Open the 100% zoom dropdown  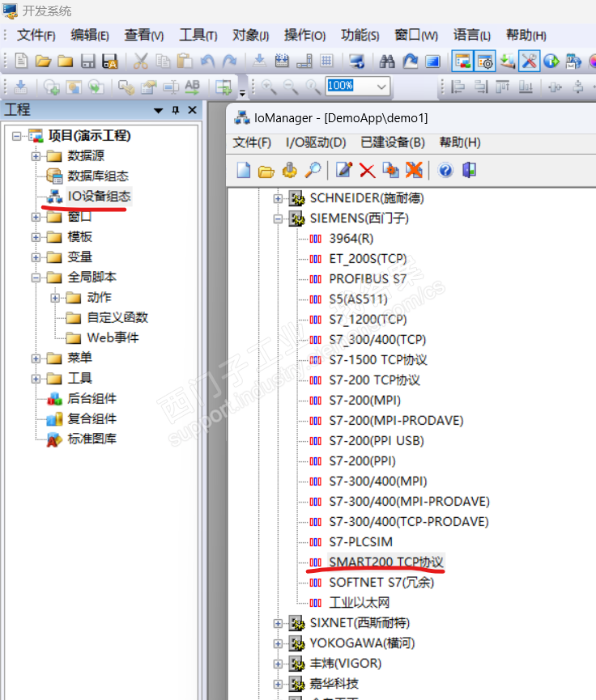tap(381, 86)
